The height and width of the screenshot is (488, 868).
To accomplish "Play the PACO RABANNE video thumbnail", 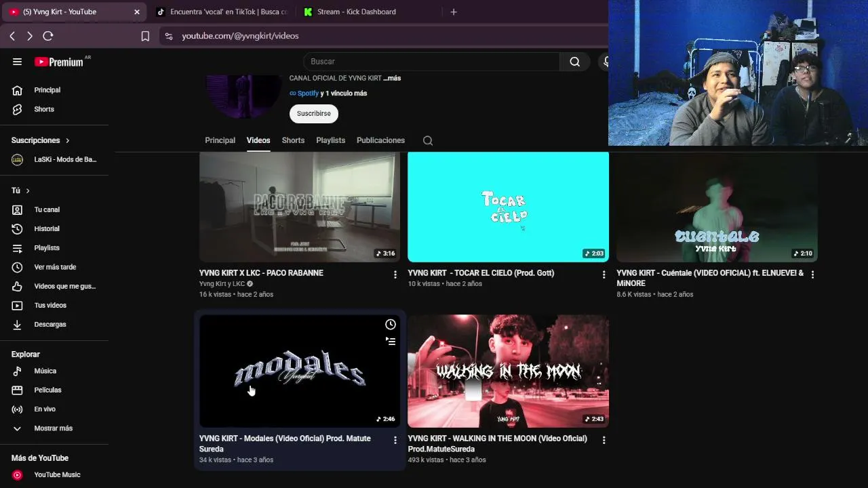I will point(300,207).
